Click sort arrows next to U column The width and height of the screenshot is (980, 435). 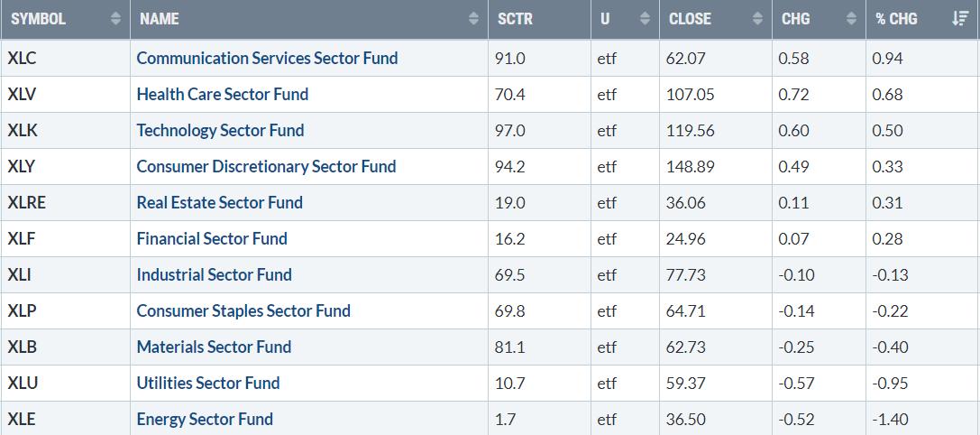(x=645, y=19)
